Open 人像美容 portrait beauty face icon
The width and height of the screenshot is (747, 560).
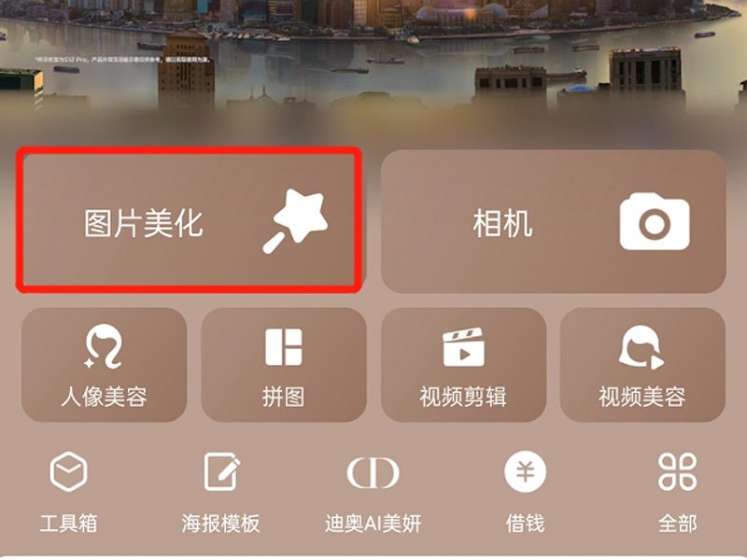[x=104, y=346]
